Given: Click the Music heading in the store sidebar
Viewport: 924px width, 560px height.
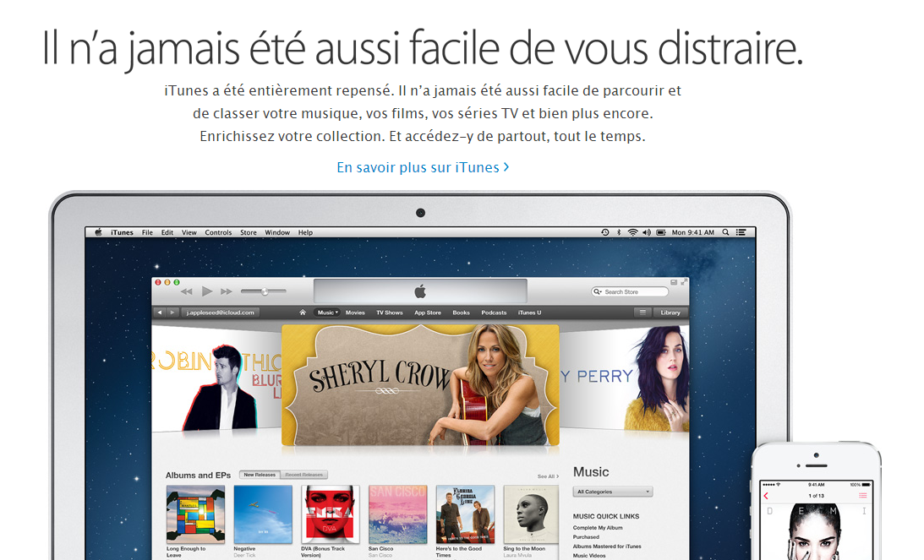Looking at the screenshot, I should coord(591,471).
